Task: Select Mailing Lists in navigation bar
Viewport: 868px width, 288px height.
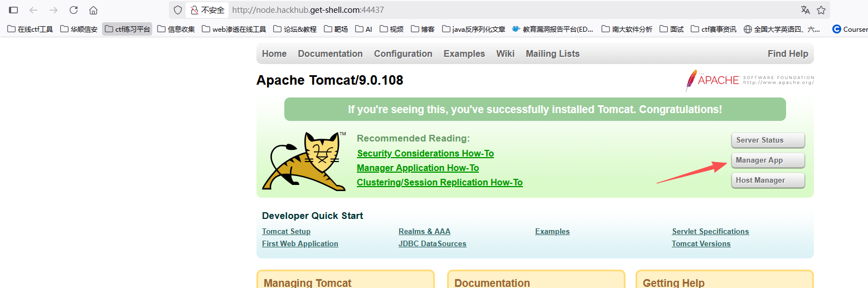Action: coord(552,53)
